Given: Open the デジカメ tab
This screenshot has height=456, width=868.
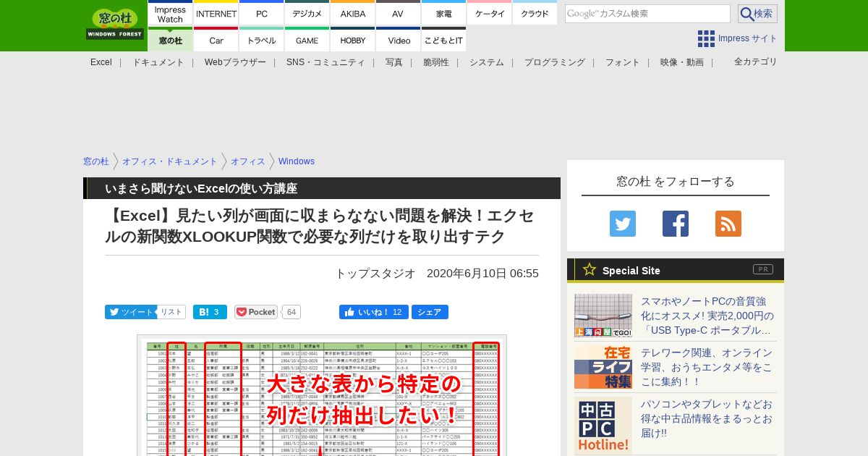Looking at the screenshot, I should tap(307, 13).
